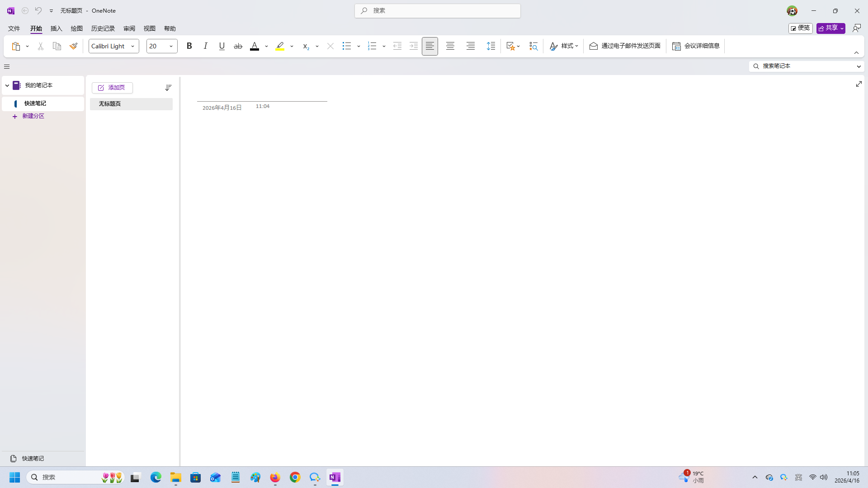Image resolution: width=868 pixels, height=488 pixels.
Task: Click the numbered list icon
Action: tap(372, 46)
